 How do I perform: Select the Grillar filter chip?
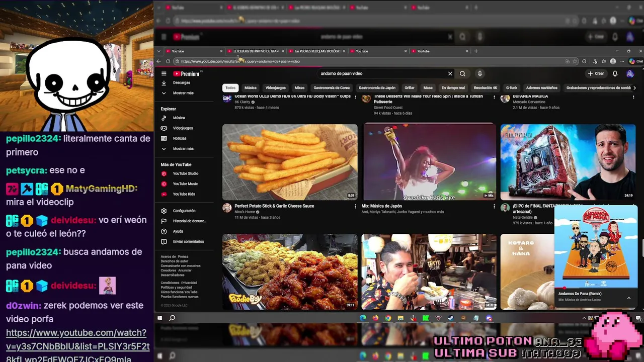click(x=410, y=87)
